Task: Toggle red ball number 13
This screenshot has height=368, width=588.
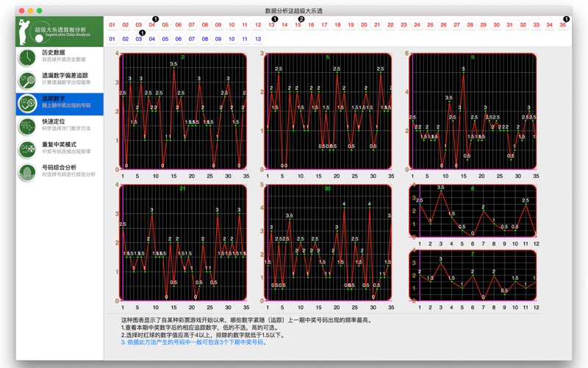Action: point(271,25)
